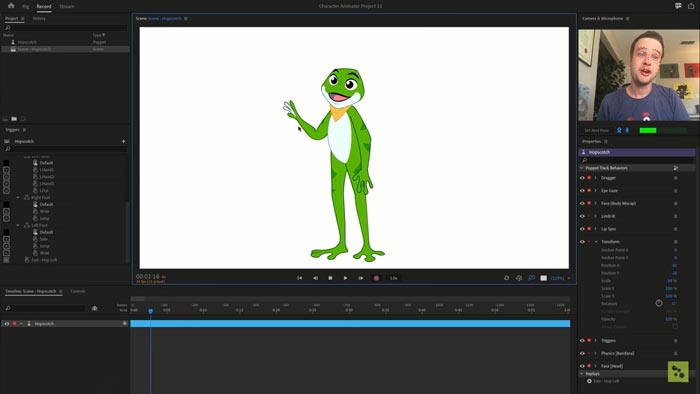700x394 pixels.
Task: Switch to the Rig workspace tab
Action: pyautogui.click(x=25, y=6)
